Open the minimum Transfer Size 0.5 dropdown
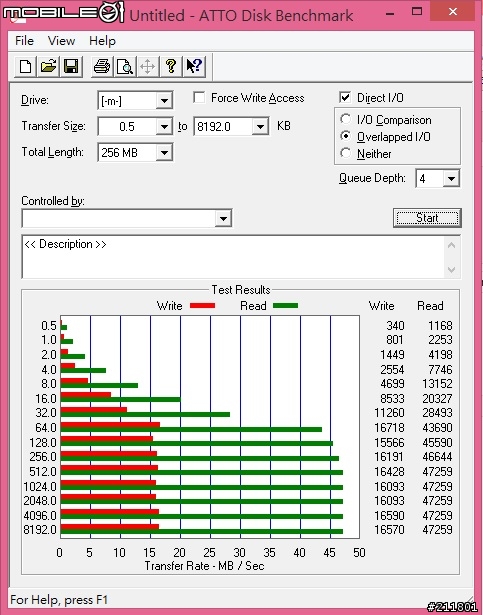Screen dimensions: 483x615 tap(164, 127)
